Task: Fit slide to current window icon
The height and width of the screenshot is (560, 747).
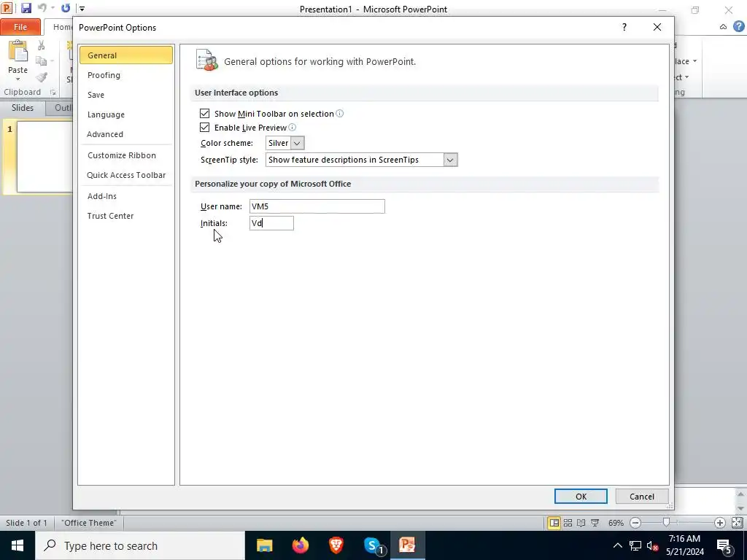Action: pyautogui.click(x=737, y=523)
